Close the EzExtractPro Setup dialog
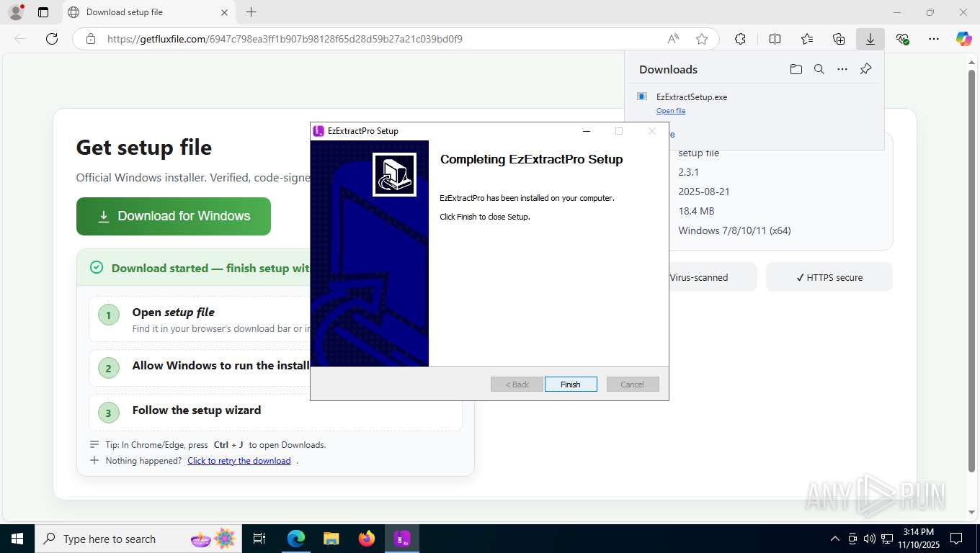 pos(652,131)
